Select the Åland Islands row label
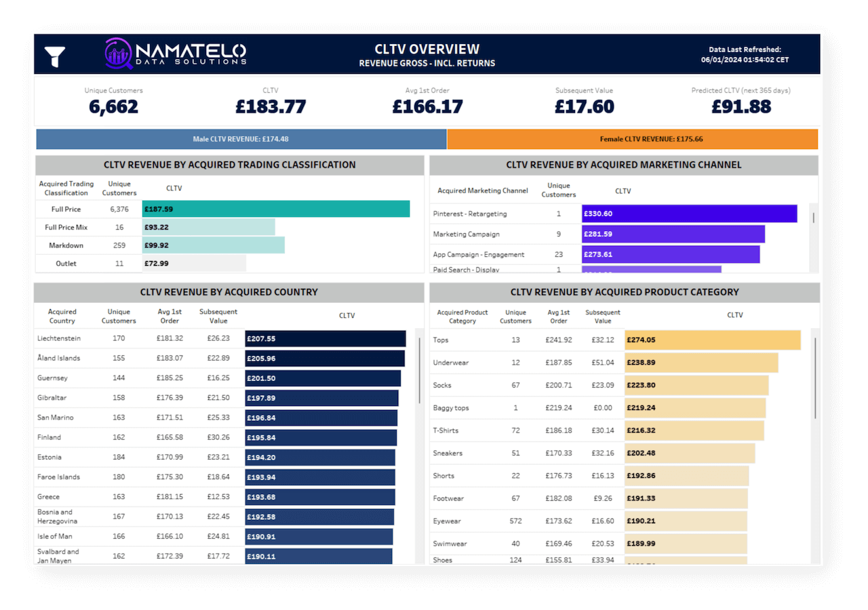The image size is (868, 610). click(58, 358)
